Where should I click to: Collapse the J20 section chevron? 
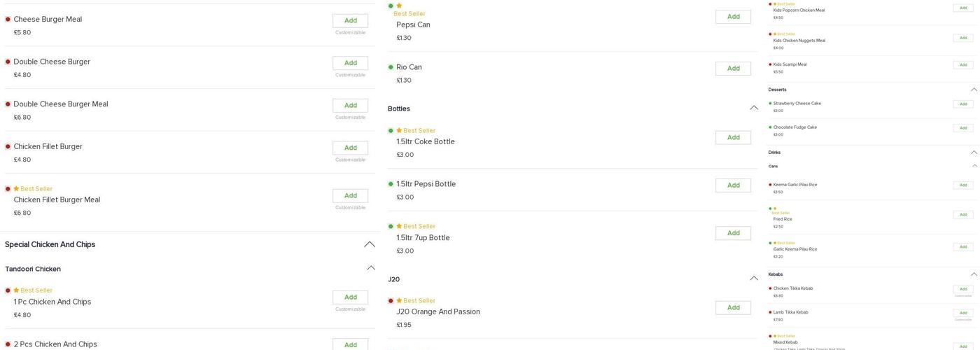pos(754,279)
